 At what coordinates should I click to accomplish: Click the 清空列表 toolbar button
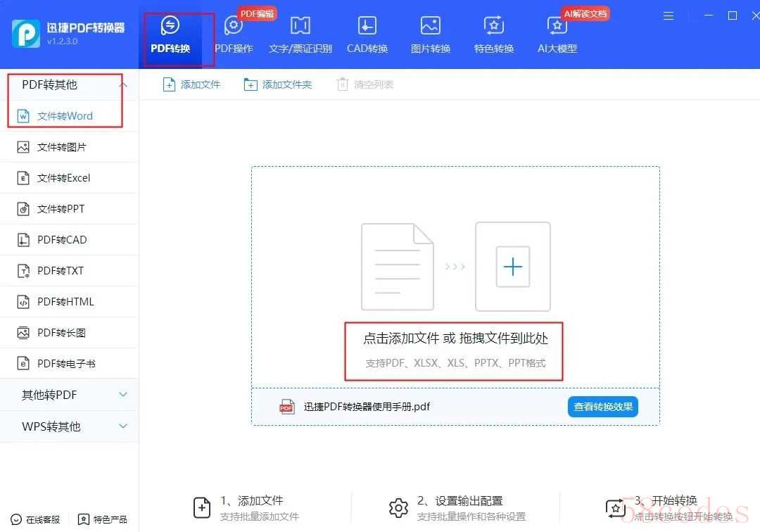point(365,84)
